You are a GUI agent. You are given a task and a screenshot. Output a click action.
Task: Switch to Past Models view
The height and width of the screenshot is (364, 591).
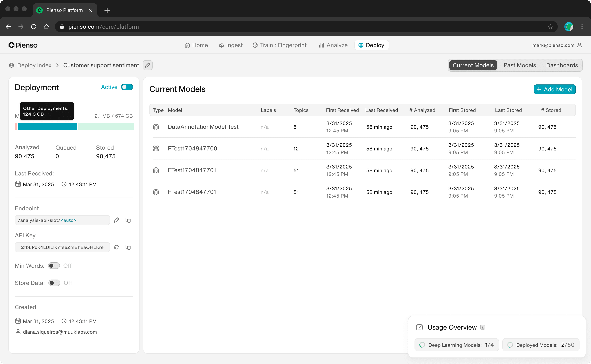[x=519, y=65]
